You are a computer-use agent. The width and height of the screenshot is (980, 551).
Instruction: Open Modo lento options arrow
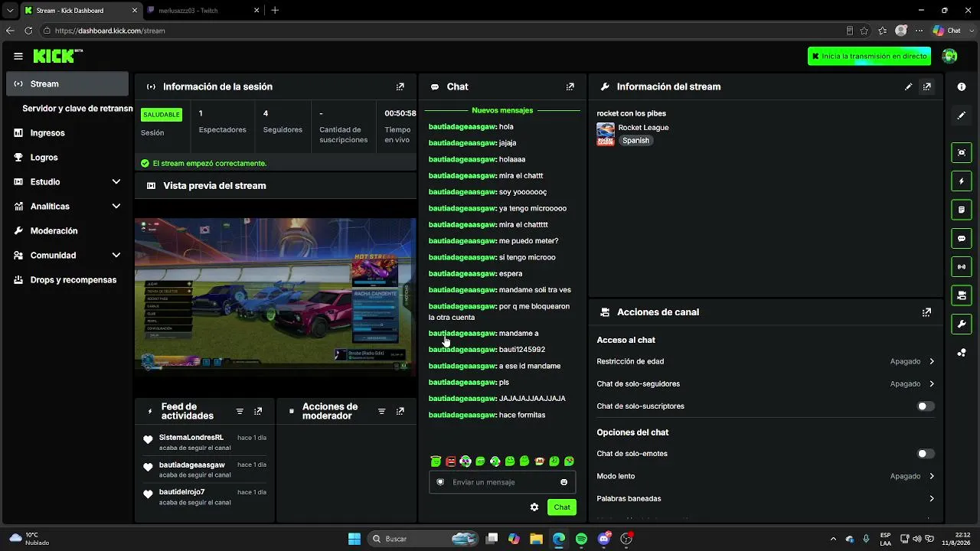point(932,476)
